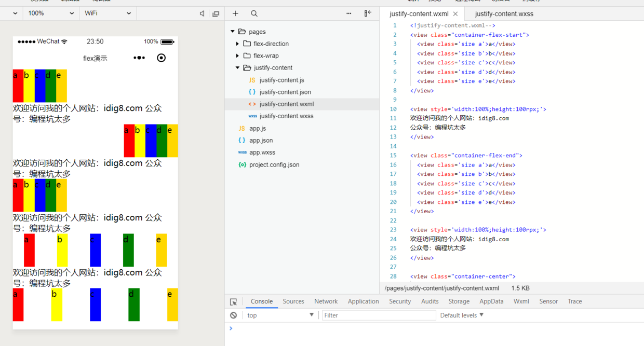Open file search magnifier icon
Image resolution: width=644 pixels, height=346 pixels.
click(254, 13)
